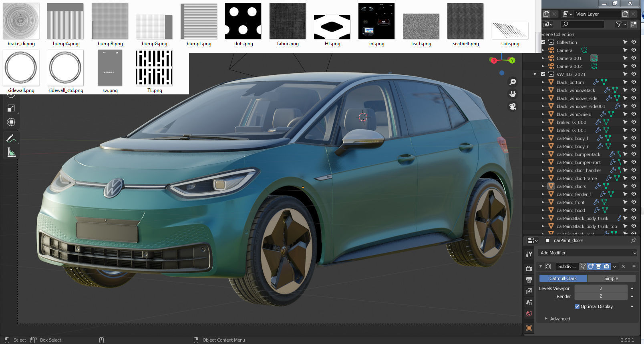Viewport: 644px width, 344px height.
Task: Select the Transform tool in the toolbar
Action: [x=11, y=122]
